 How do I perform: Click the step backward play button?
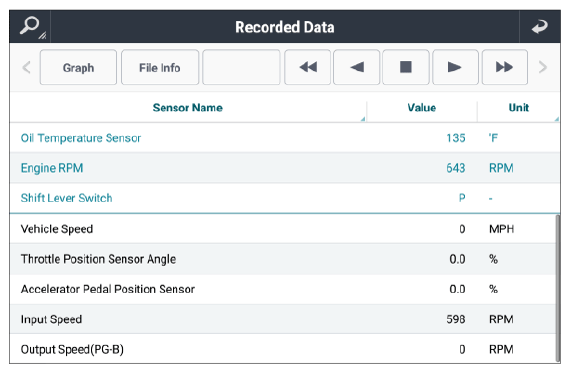point(357,67)
